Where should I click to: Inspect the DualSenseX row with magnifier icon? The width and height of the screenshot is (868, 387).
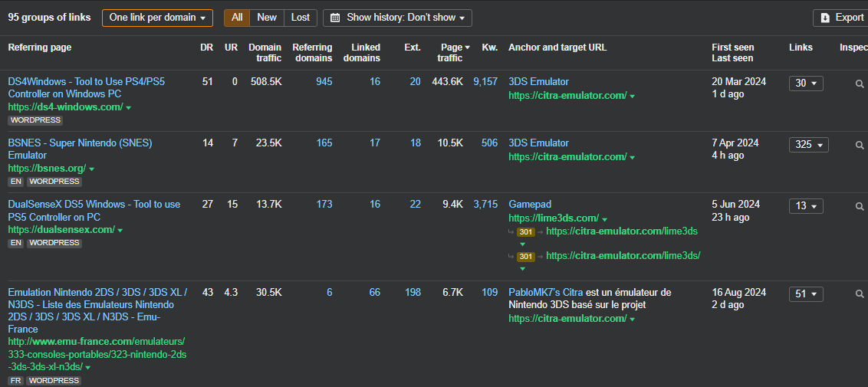[860, 206]
